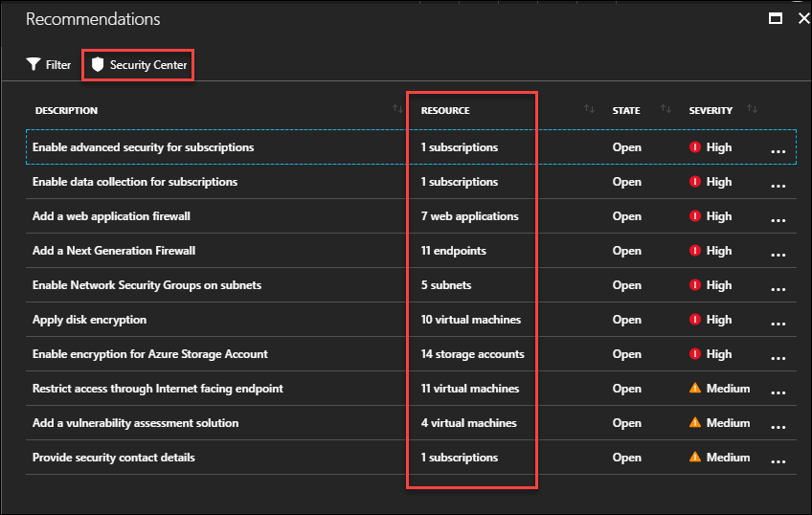The image size is (812, 515).
Task: Click the Filter button label
Action: 58,65
